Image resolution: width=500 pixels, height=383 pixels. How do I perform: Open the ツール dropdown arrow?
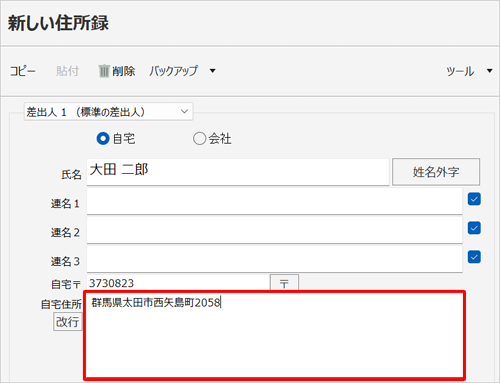pyautogui.click(x=489, y=71)
